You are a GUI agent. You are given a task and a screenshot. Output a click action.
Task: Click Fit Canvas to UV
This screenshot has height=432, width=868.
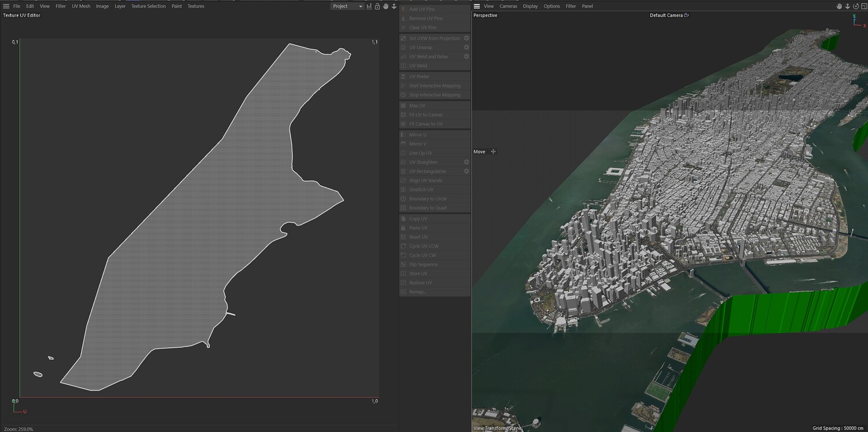pos(435,124)
